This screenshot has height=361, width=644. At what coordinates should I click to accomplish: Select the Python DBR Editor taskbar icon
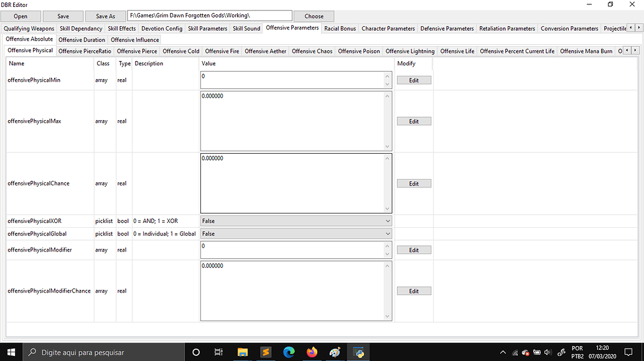[358, 352]
